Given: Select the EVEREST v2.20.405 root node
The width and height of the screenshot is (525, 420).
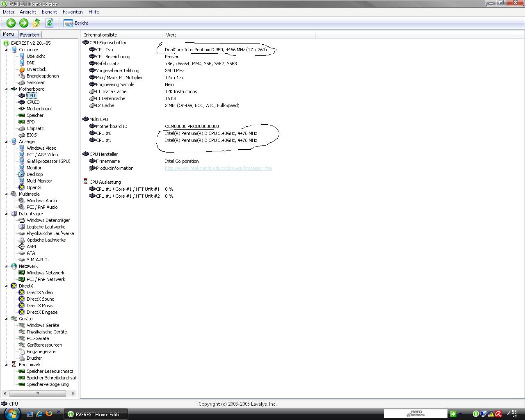Looking at the screenshot, I should point(27,43).
